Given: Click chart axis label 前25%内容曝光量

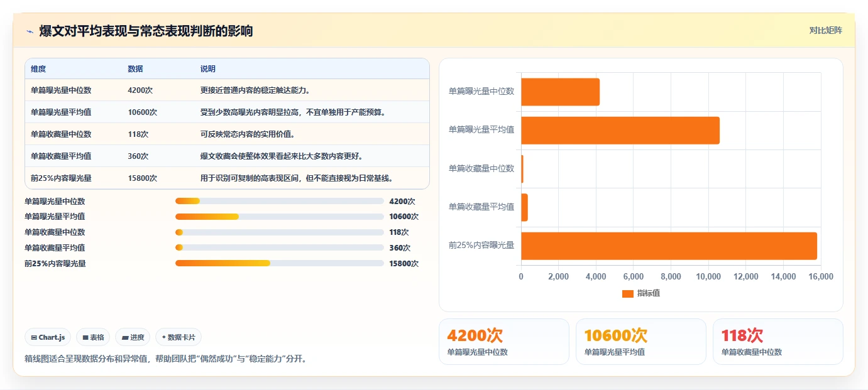Looking at the screenshot, I should tap(481, 245).
